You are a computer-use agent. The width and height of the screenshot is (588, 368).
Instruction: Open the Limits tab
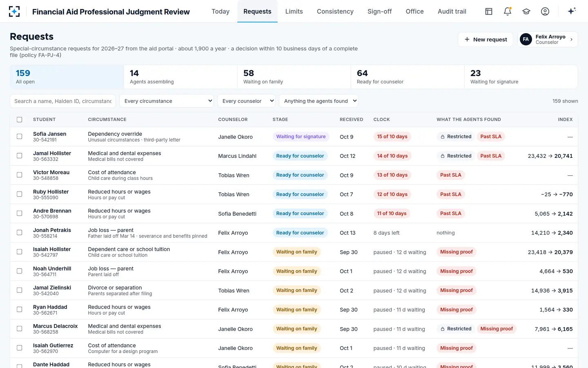coord(294,11)
